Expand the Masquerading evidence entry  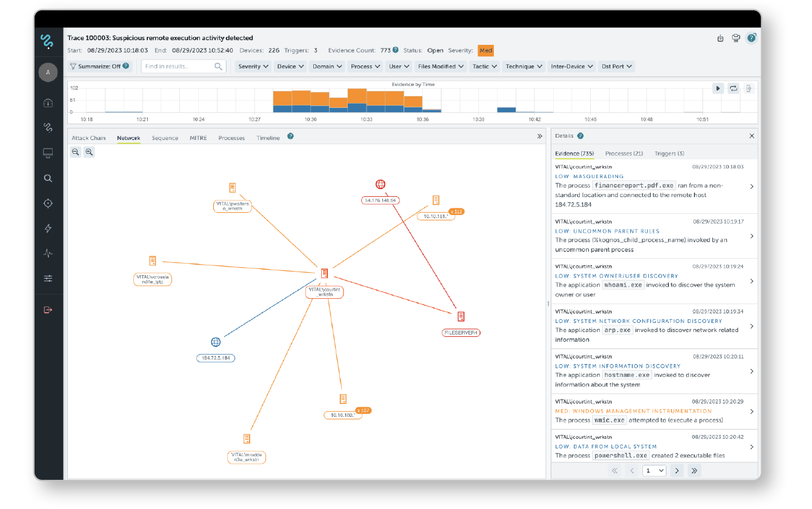pos(751,187)
